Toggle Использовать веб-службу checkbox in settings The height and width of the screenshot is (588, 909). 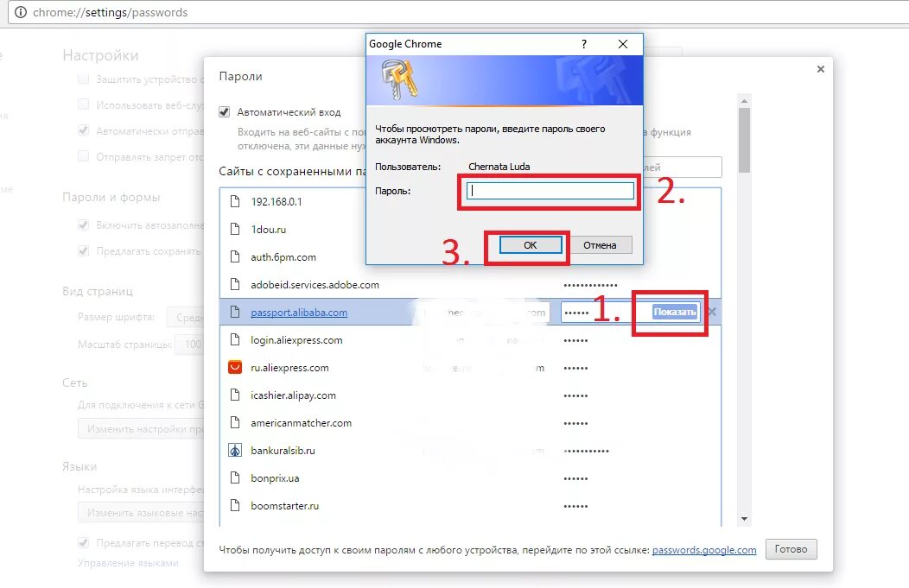tap(84, 104)
